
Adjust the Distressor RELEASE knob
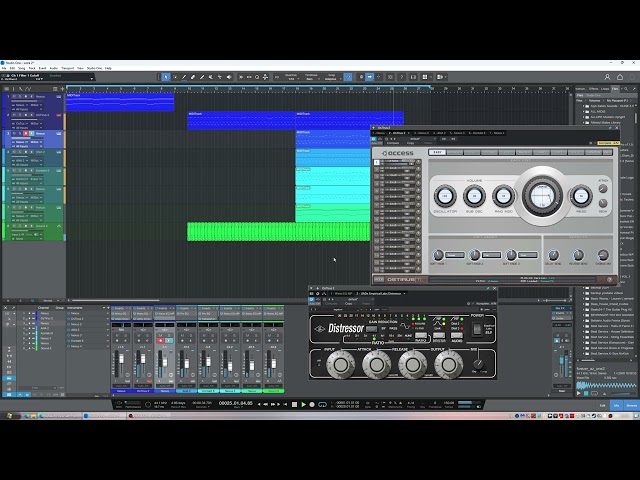point(412,365)
